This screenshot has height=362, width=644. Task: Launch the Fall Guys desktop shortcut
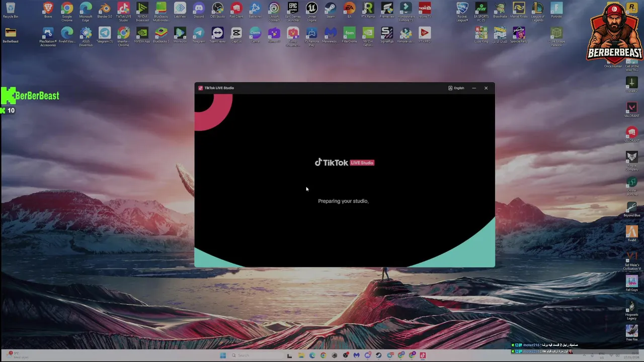(x=632, y=284)
